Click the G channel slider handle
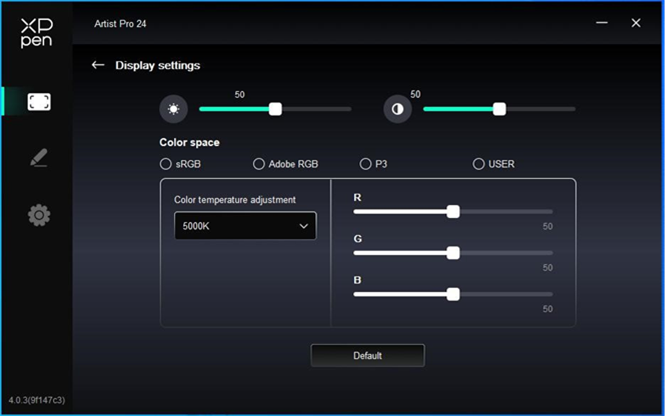This screenshot has height=416, width=665. point(453,253)
